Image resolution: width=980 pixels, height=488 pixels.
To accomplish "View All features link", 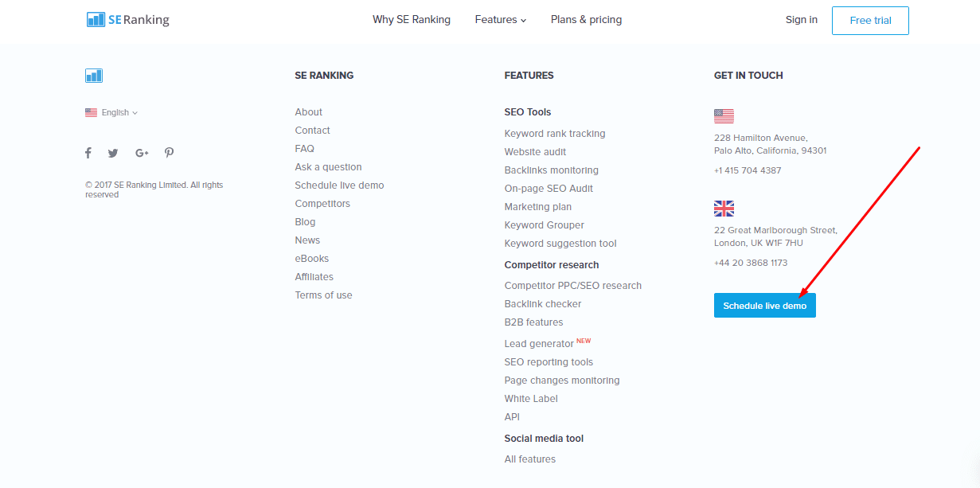I will point(530,459).
